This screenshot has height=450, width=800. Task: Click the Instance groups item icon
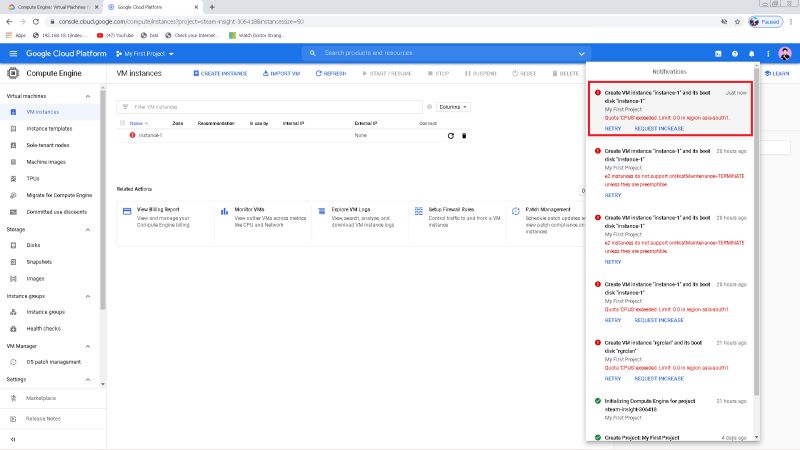[x=13, y=312]
